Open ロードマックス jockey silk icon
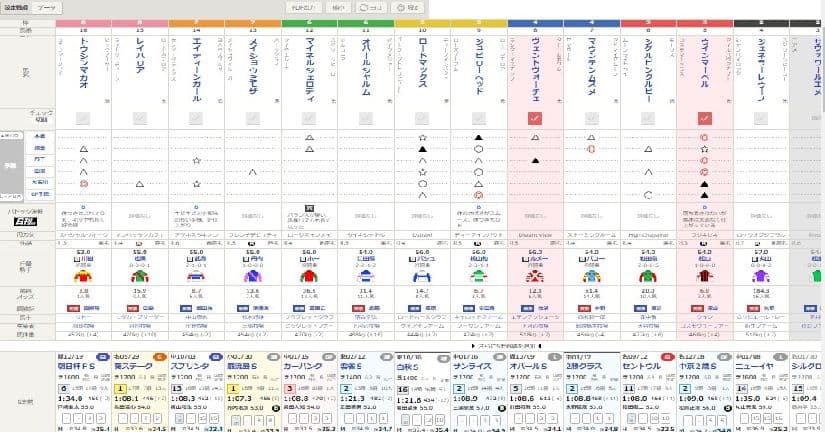The height and width of the screenshot is (432, 825). [x=422, y=277]
